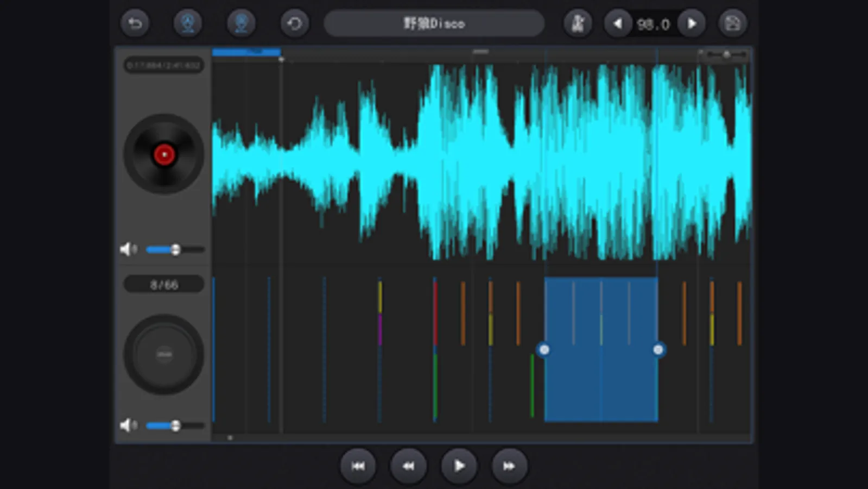Open the 野狼Disco song title selector
Viewport: 868px width, 489px height.
434,23
